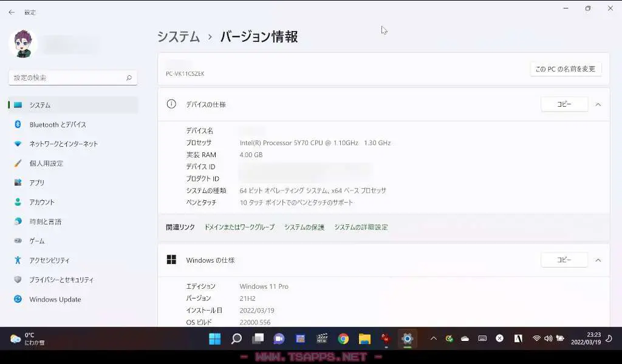
Task: Open Bluetooth とデバイス settings via its Bluetooth icon
Action: (x=19, y=124)
